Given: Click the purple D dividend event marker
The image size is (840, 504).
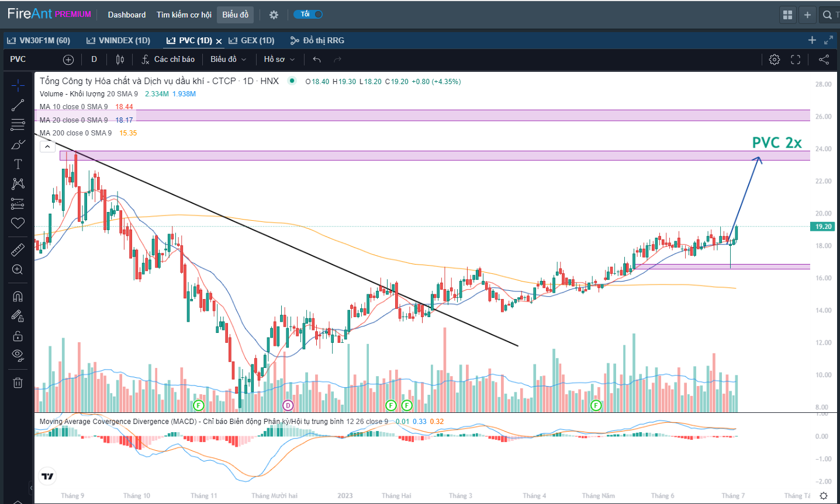Looking at the screenshot, I should tap(288, 405).
